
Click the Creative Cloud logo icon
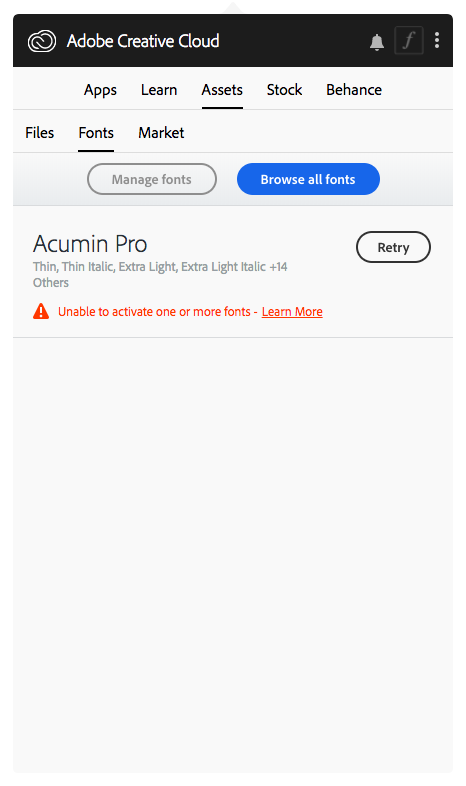(x=42, y=41)
